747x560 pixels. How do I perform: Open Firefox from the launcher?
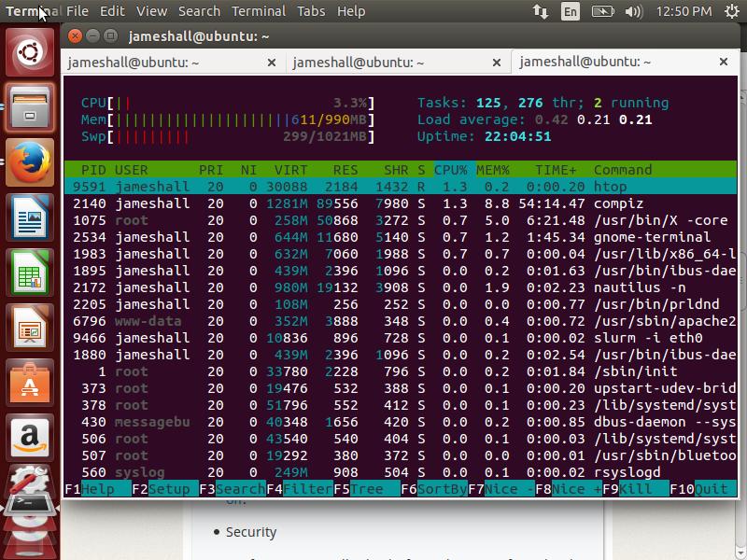pos(30,162)
